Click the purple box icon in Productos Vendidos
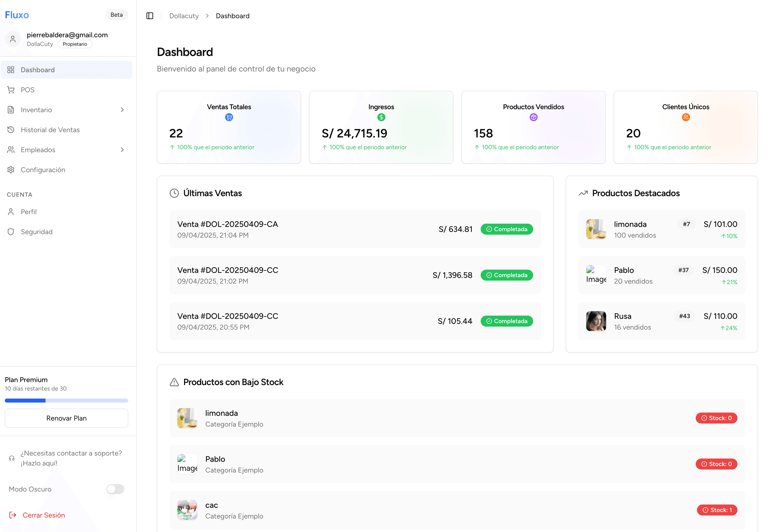This screenshot has height=532, width=778. pyautogui.click(x=534, y=117)
